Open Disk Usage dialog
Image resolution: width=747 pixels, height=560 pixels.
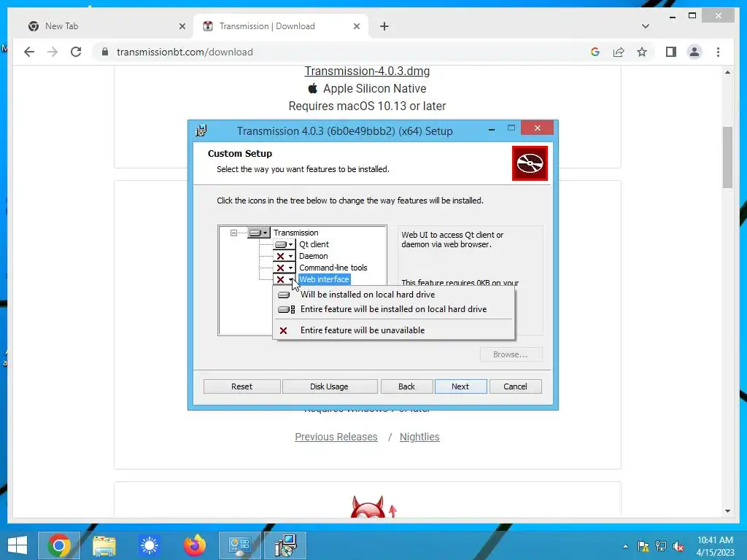(x=329, y=386)
